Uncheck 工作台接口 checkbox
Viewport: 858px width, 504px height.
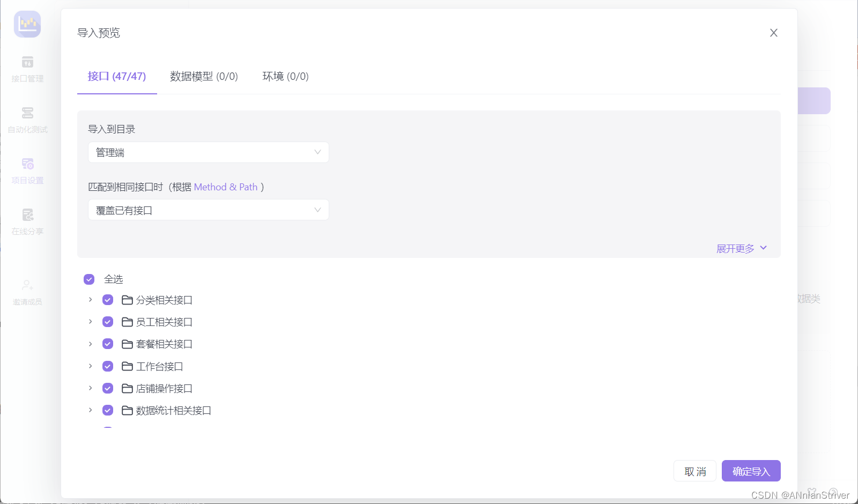pos(108,366)
